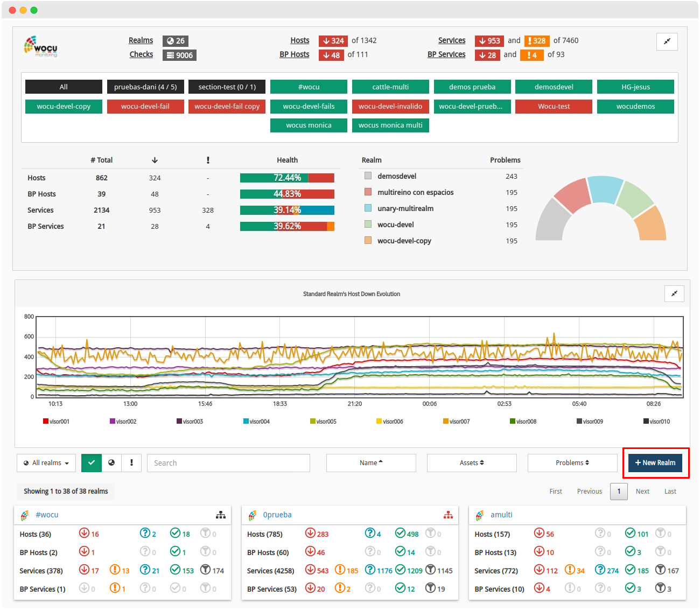Viewport: 700px width, 610px height.
Task: Select the wocu-devel-fail realm tag
Action: click(x=145, y=106)
